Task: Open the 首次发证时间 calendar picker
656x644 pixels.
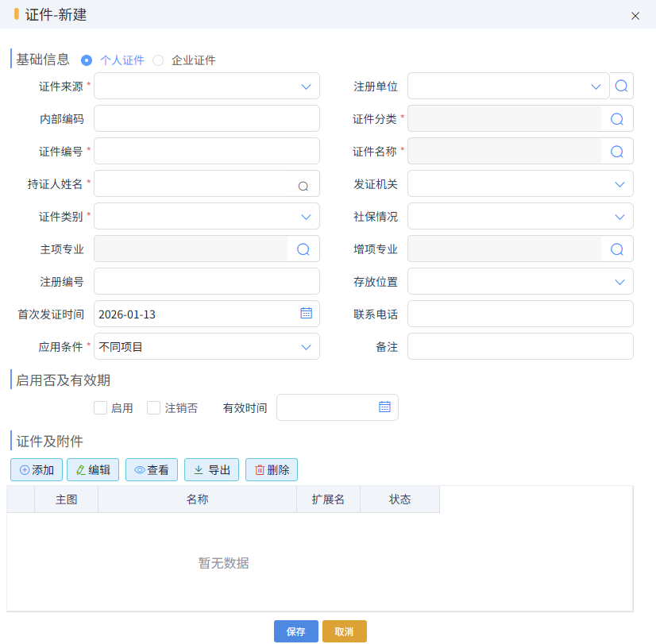Action: click(306, 313)
